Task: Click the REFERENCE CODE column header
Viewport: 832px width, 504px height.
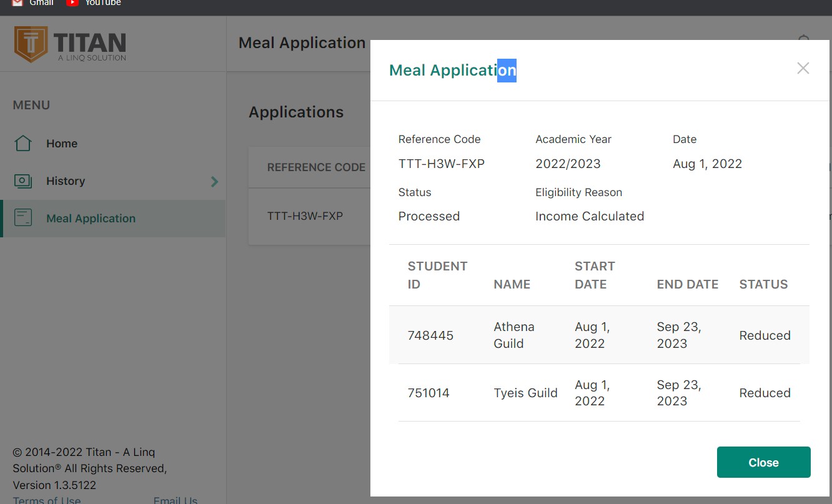Action: pyautogui.click(x=316, y=167)
